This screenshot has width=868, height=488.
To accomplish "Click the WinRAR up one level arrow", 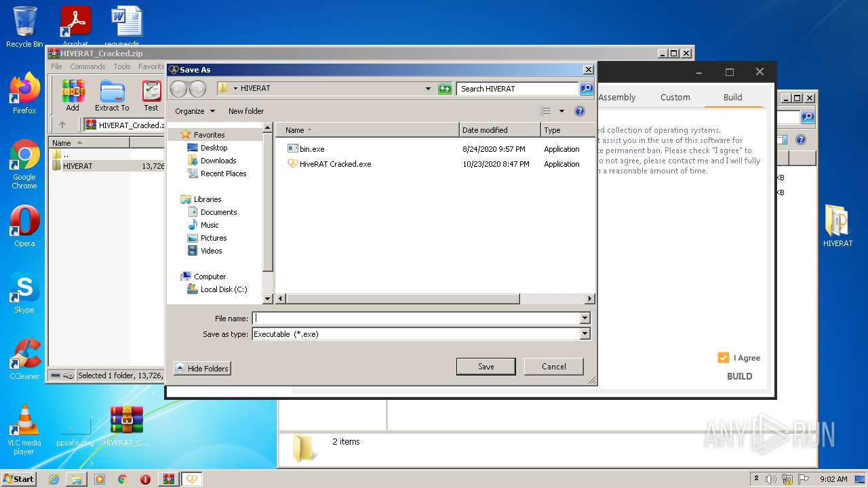I will click(x=62, y=125).
